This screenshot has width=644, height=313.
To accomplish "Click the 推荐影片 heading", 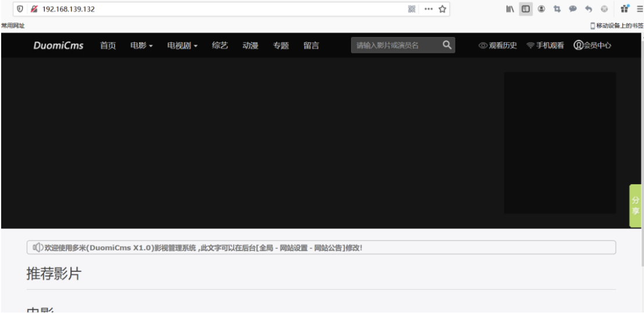I will [54, 274].
